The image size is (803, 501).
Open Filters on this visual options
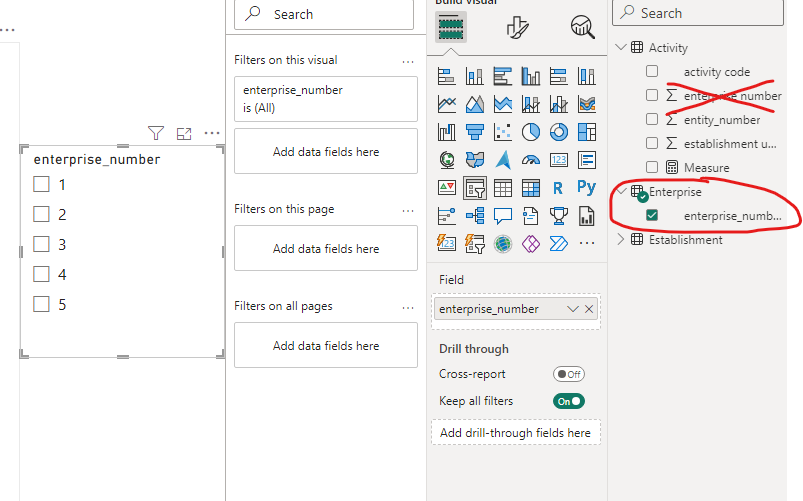click(x=408, y=62)
